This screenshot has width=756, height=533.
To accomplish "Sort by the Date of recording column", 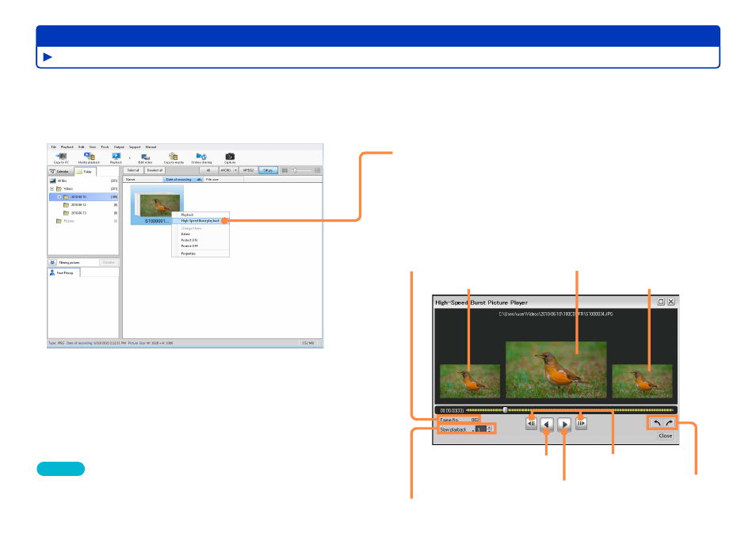I will tap(183, 179).
